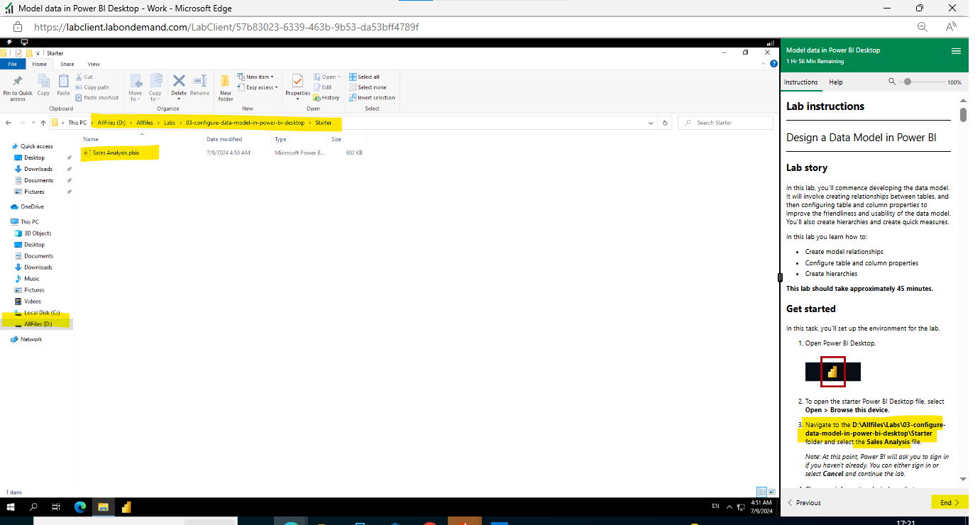Click the instructions pane scrollbar
The image size is (980, 525).
pyautogui.click(x=963, y=114)
